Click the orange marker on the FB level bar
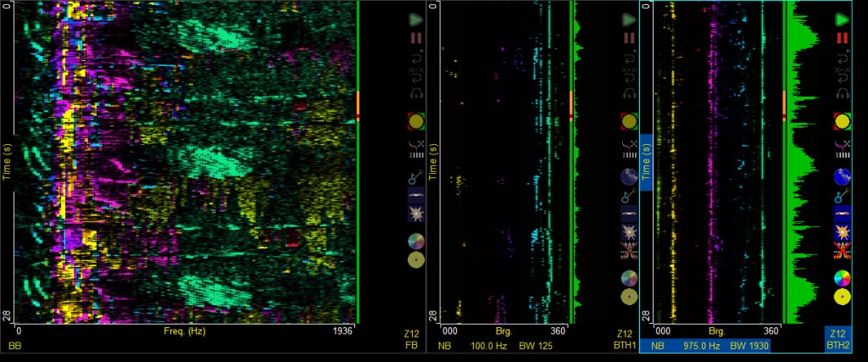The height and width of the screenshot is (362, 868). pyautogui.click(x=359, y=102)
